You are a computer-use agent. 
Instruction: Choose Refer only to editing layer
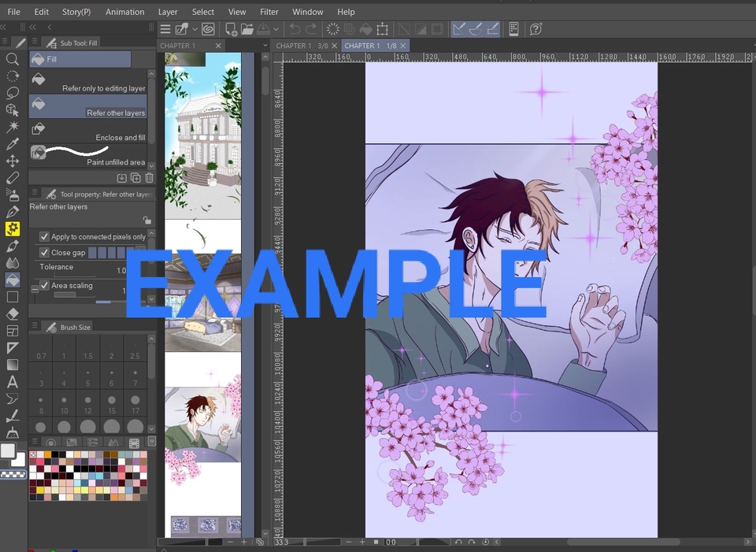[x=88, y=83]
